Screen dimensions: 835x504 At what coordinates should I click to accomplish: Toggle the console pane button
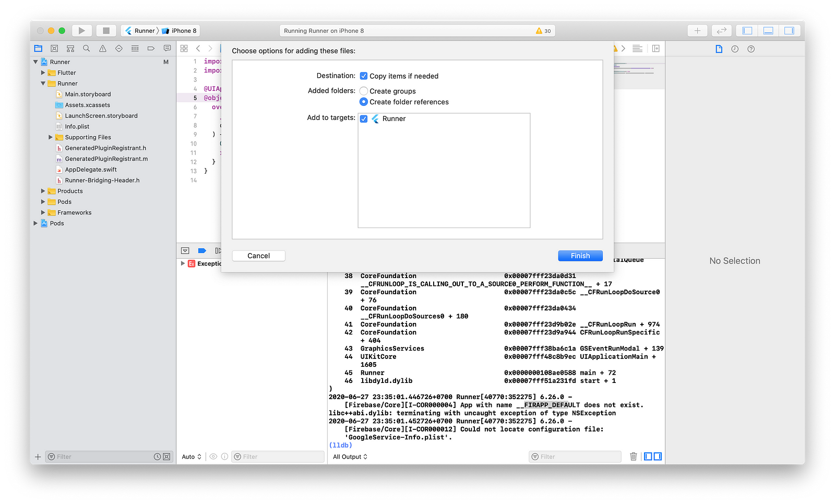point(658,457)
